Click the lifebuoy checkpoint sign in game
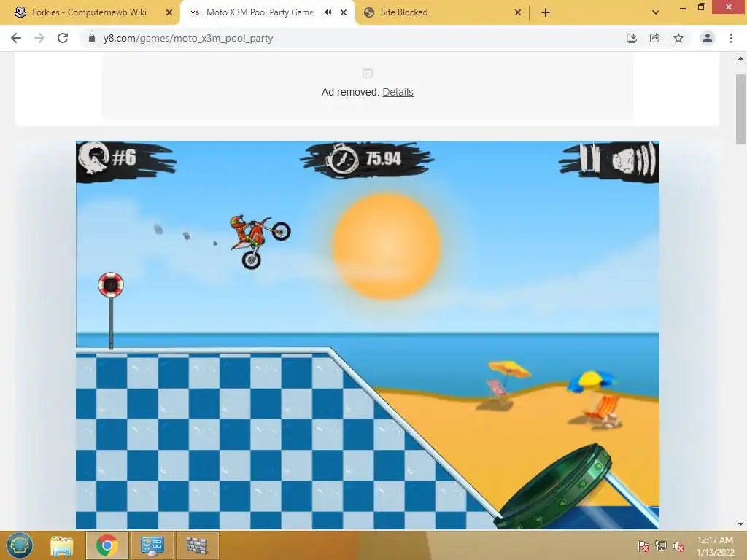 pos(111,285)
